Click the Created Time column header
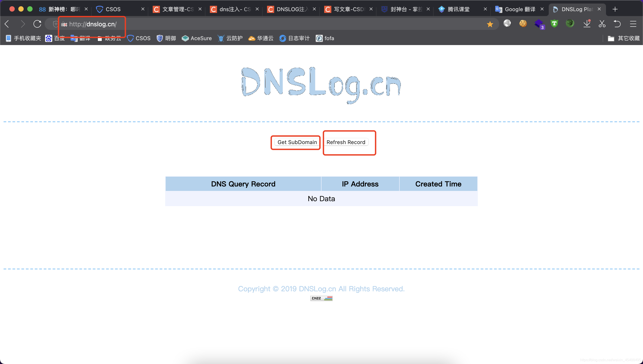Image resolution: width=643 pixels, height=364 pixels. [438, 184]
